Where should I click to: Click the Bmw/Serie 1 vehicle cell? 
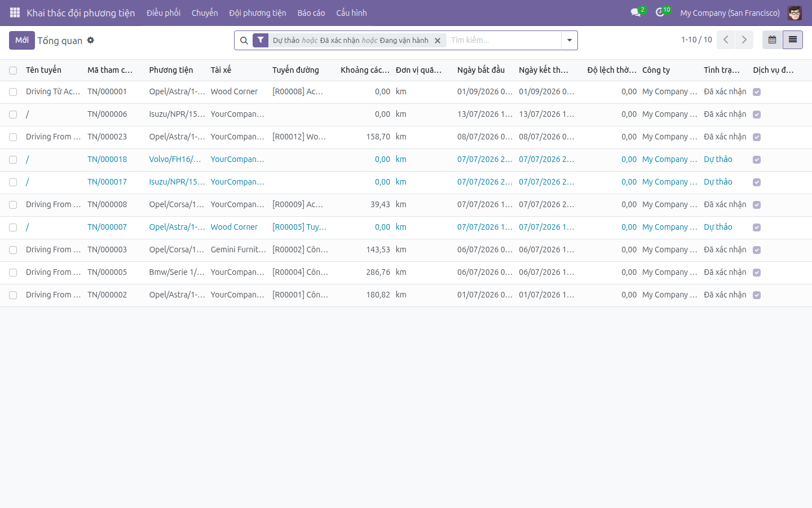pyautogui.click(x=176, y=272)
